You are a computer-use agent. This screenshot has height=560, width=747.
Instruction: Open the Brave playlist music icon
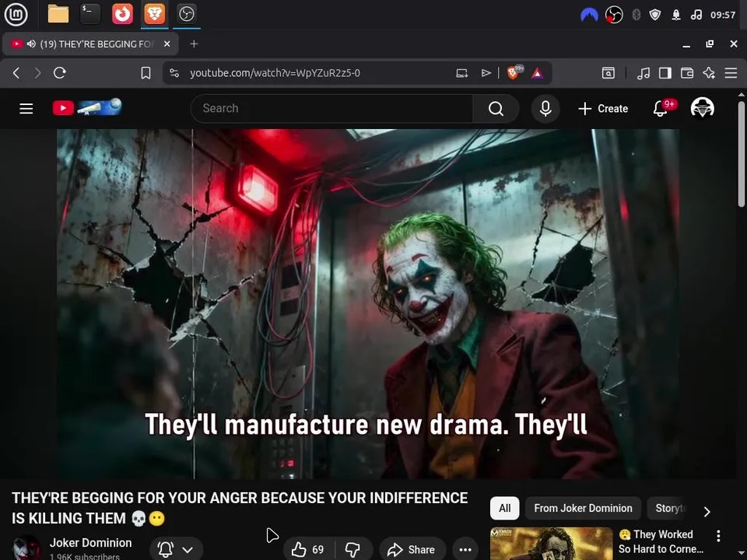[x=644, y=73]
